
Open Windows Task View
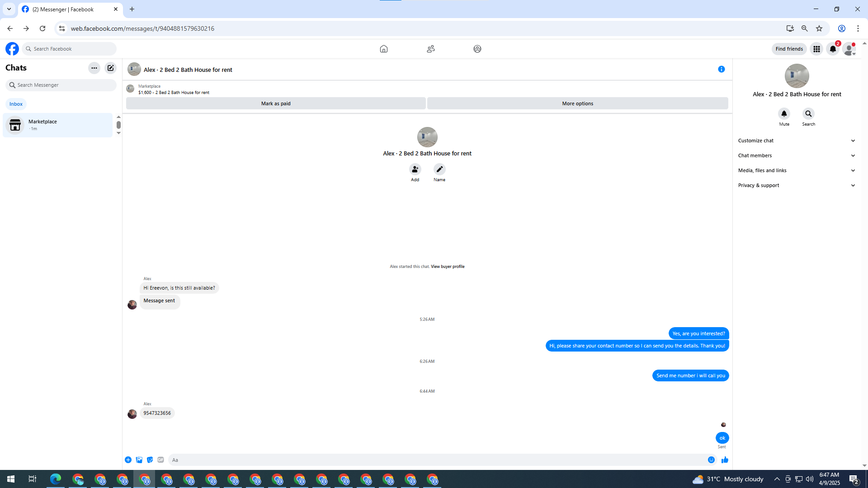tap(33, 479)
